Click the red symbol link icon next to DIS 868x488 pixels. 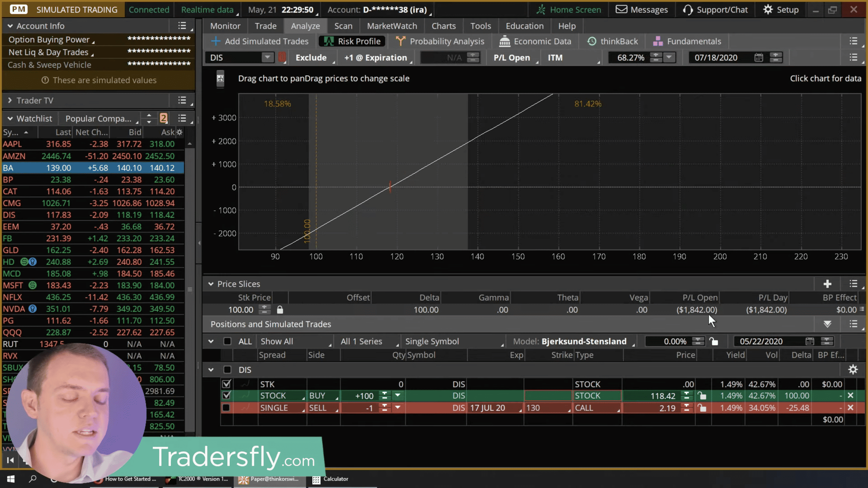click(x=282, y=58)
